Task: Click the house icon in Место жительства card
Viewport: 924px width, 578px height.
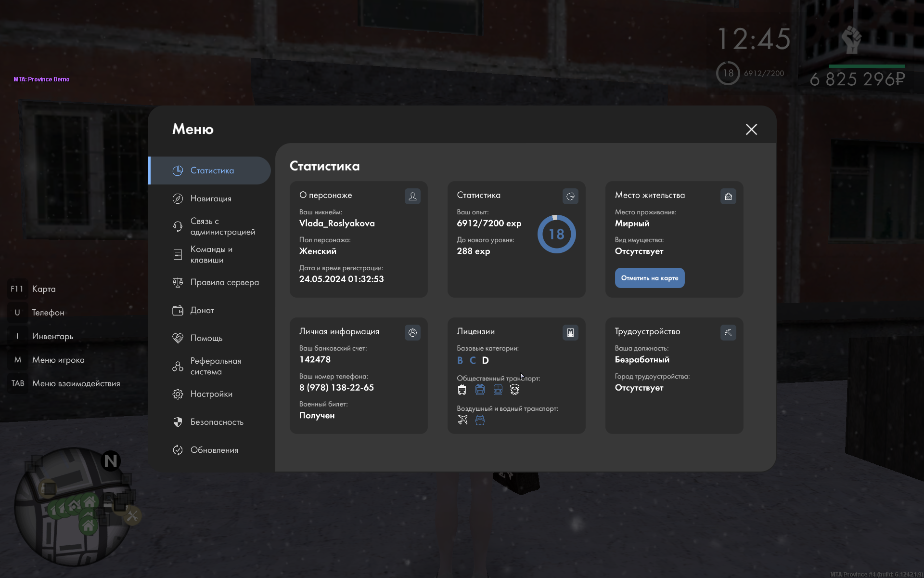Action: click(x=728, y=196)
